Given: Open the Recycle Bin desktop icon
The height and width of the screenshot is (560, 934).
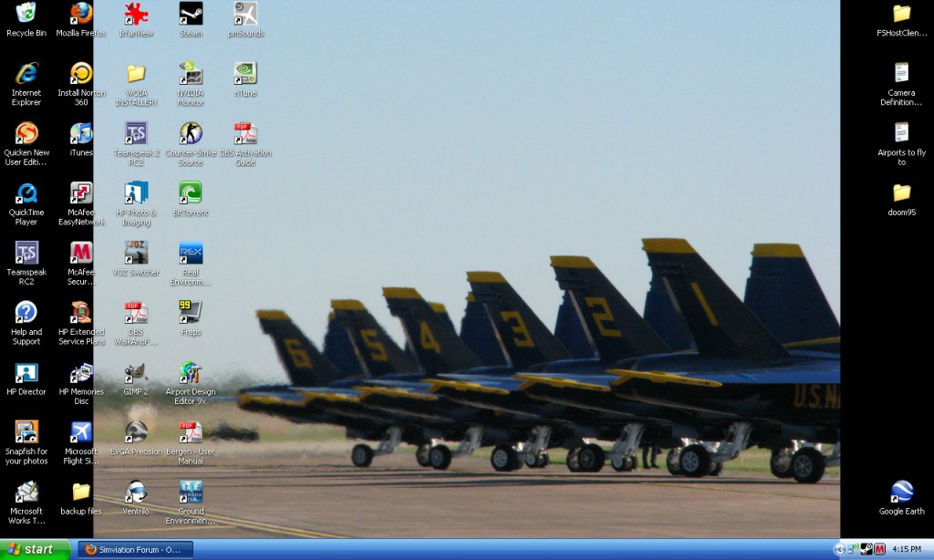Looking at the screenshot, I should click(26, 15).
